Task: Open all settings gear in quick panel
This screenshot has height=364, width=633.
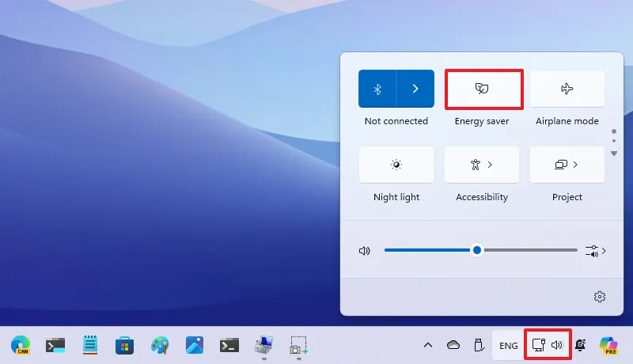Action: [x=599, y=297]
